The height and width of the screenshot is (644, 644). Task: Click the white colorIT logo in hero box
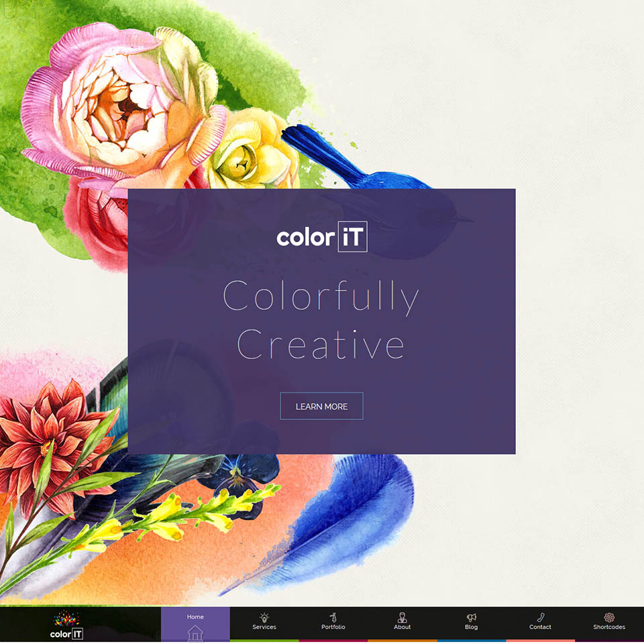click(322, 237)
